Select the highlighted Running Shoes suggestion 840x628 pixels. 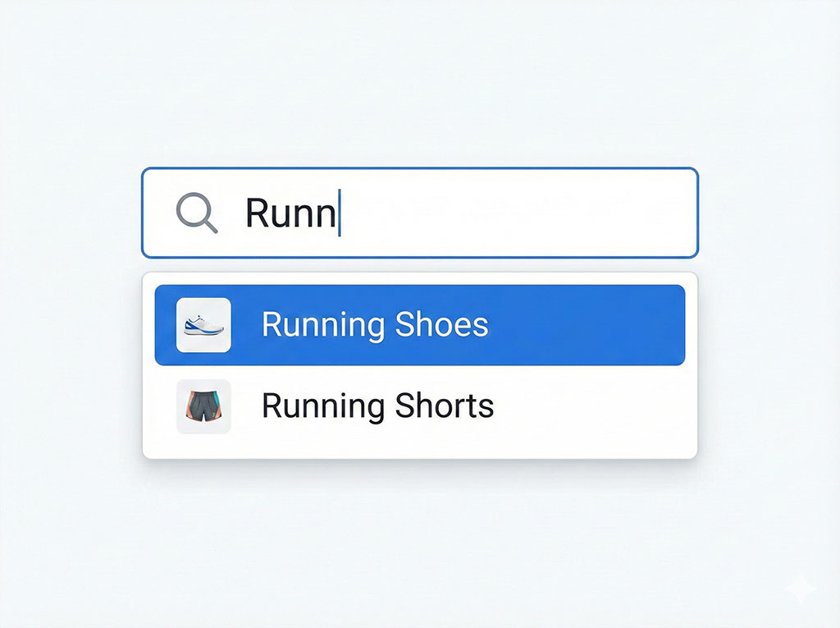(374, 323)
